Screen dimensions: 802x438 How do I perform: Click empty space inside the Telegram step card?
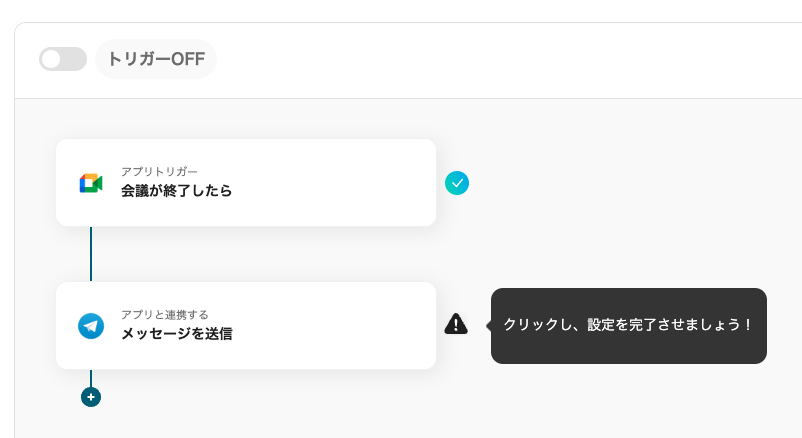click(x=340, y=326)
